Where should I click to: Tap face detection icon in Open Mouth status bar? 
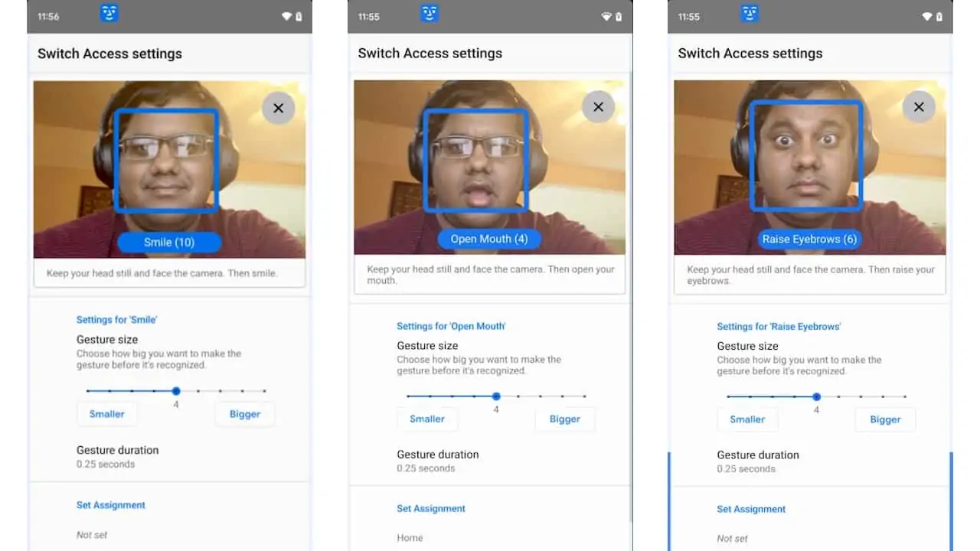tap(430, 13)
